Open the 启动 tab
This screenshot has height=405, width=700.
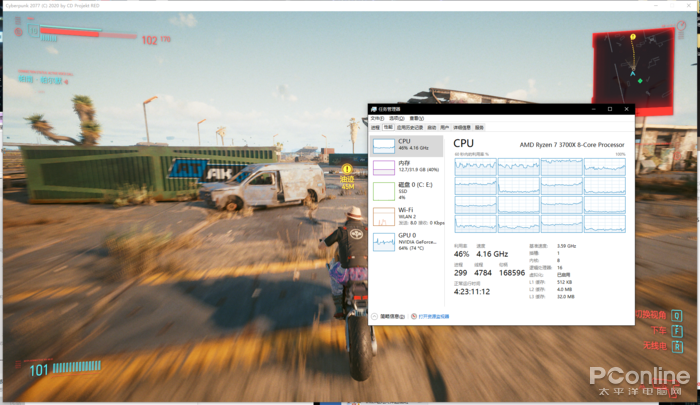[431, 128]
